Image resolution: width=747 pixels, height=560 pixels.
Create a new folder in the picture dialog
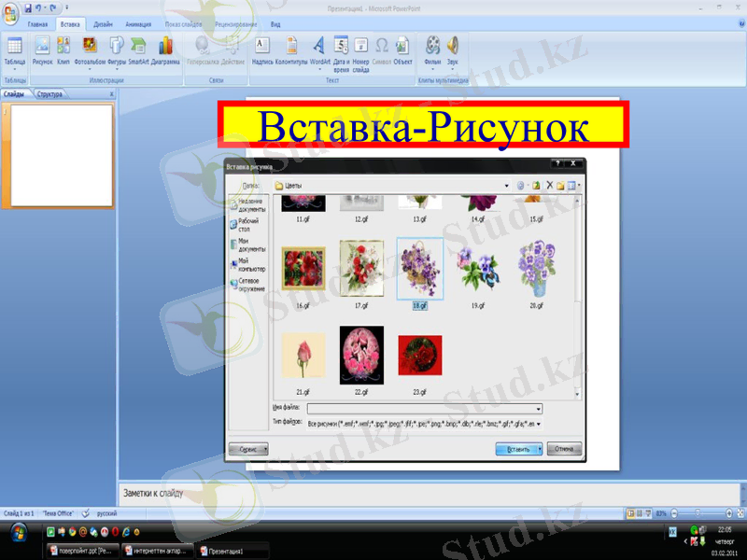tap(561, 184)
